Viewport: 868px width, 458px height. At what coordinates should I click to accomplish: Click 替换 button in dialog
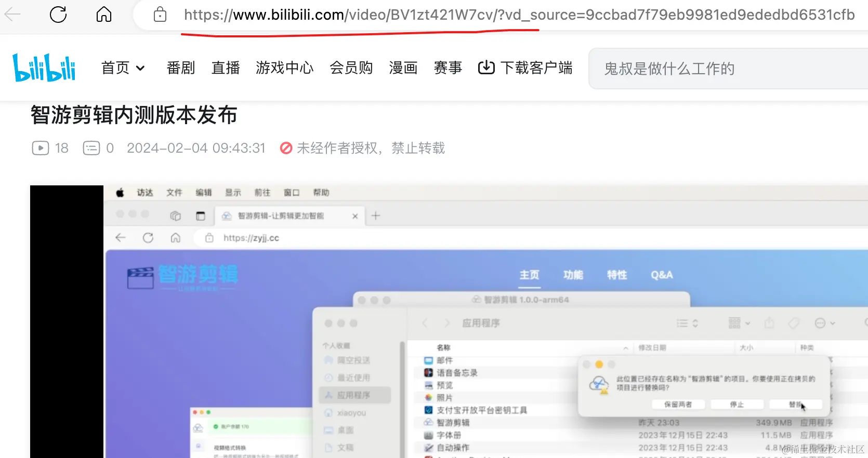tap(795, 404)
